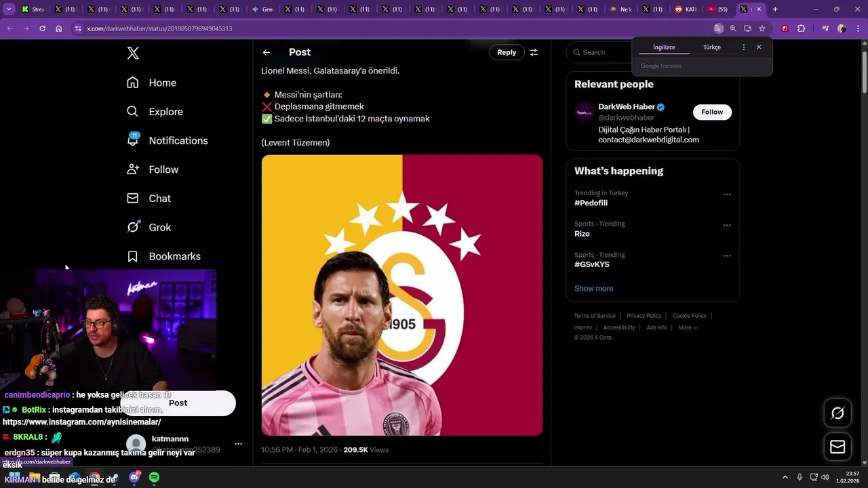Open floating Messages envelope button

click(837, 447)
